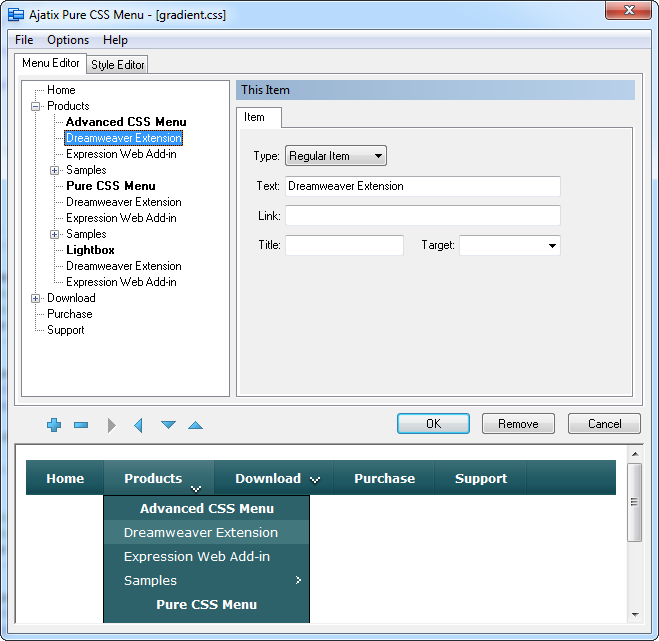Collapse the Products tree node
The image size is (659, 641).
pos(36,106)
